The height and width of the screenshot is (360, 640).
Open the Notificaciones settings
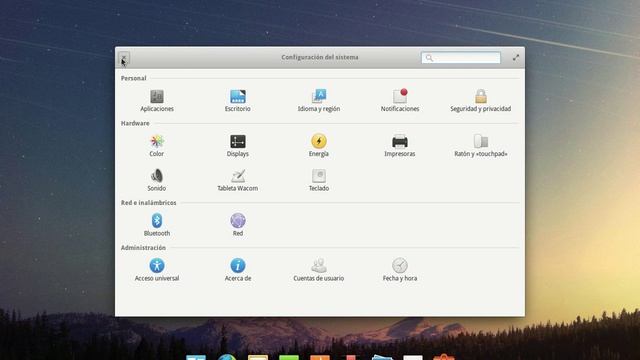[x=400, y=100]
